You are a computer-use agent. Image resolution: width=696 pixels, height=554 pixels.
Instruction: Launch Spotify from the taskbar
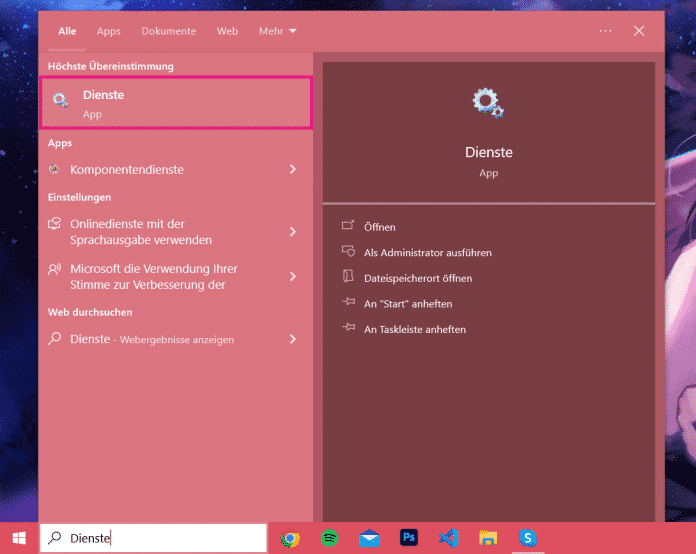329,538
